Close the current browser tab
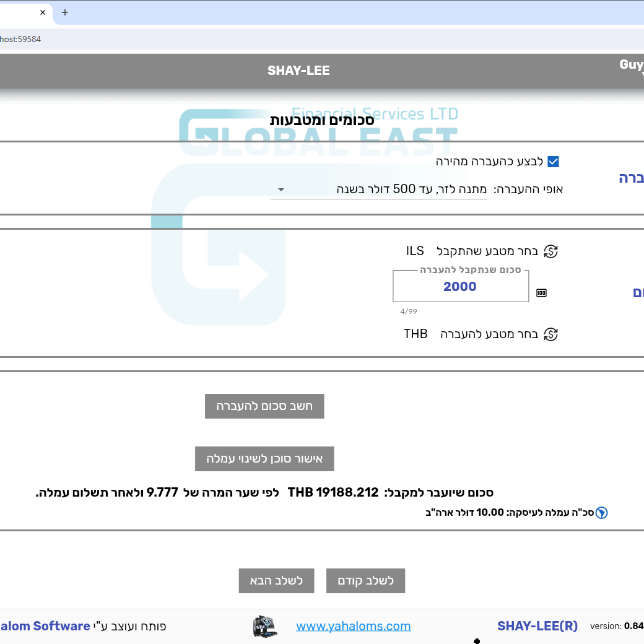This screenshot has height=644, width=644. pyautogui.click(x=43, y=12)
